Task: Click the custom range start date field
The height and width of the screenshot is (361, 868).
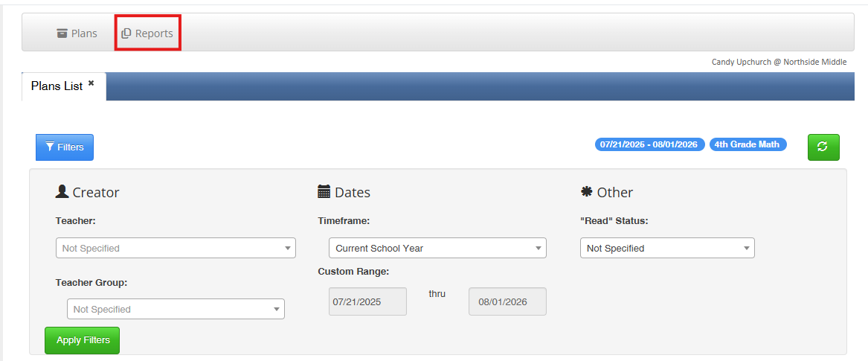Action: pos(367,301)
